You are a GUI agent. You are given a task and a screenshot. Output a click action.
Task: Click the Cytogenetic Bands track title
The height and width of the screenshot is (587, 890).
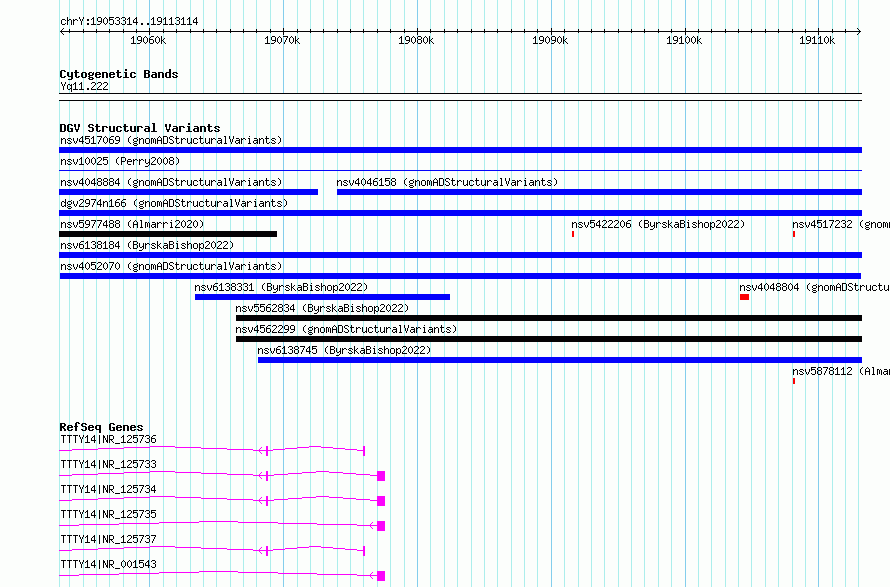coord(119,74)
